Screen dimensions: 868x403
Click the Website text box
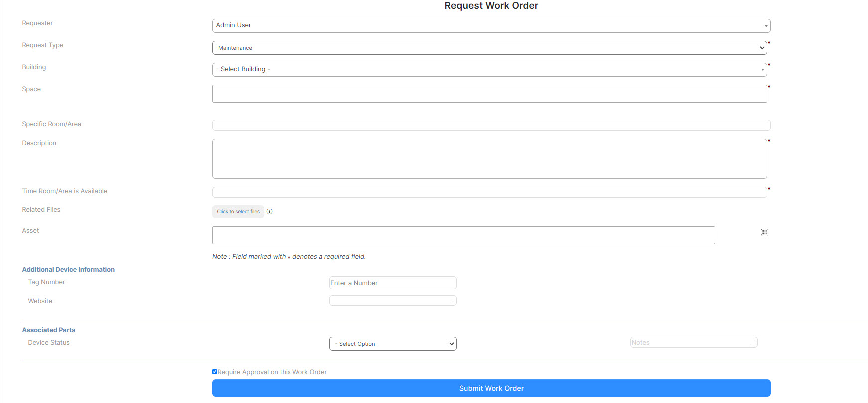[393, 300]
